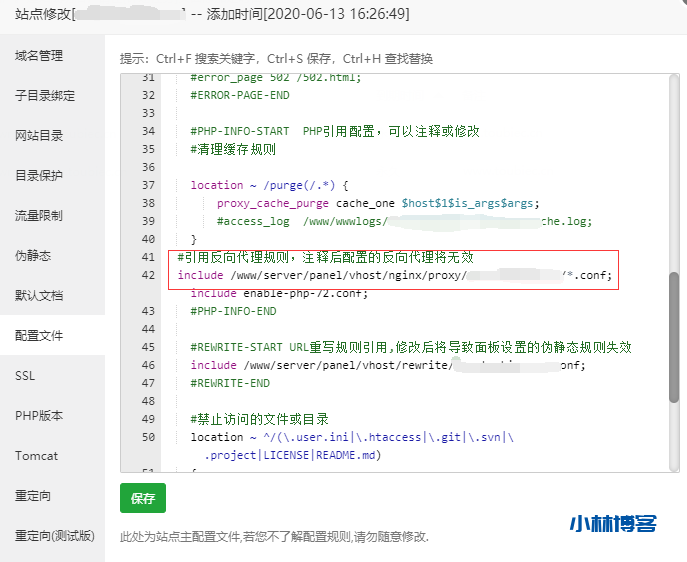Open the Tomcat tab
This screenshot has height=562, width=687.
point(36,455)
